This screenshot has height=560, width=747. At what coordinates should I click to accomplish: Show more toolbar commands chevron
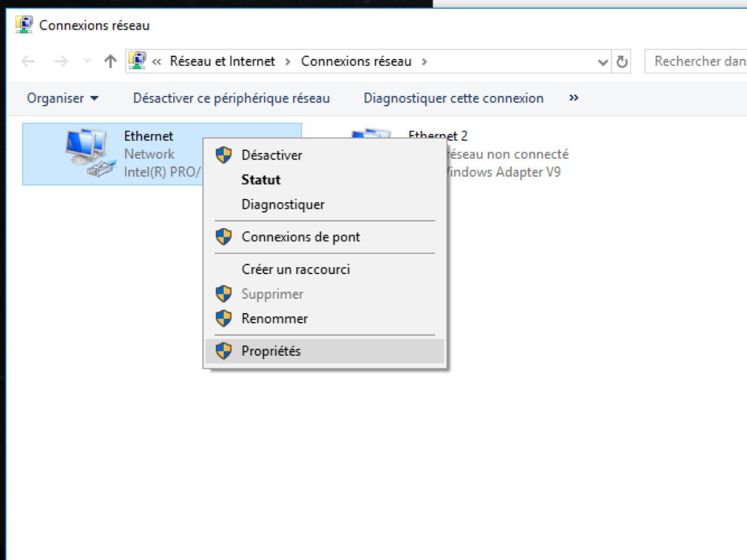pyautogui.click(x=574, y=98)
